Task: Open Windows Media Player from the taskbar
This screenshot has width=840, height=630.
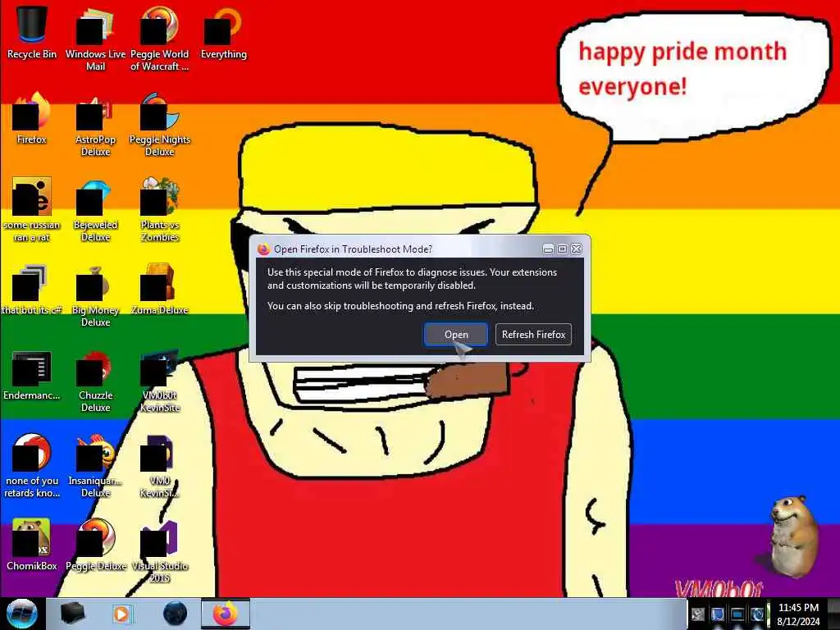Action: [x=122, y=614]
